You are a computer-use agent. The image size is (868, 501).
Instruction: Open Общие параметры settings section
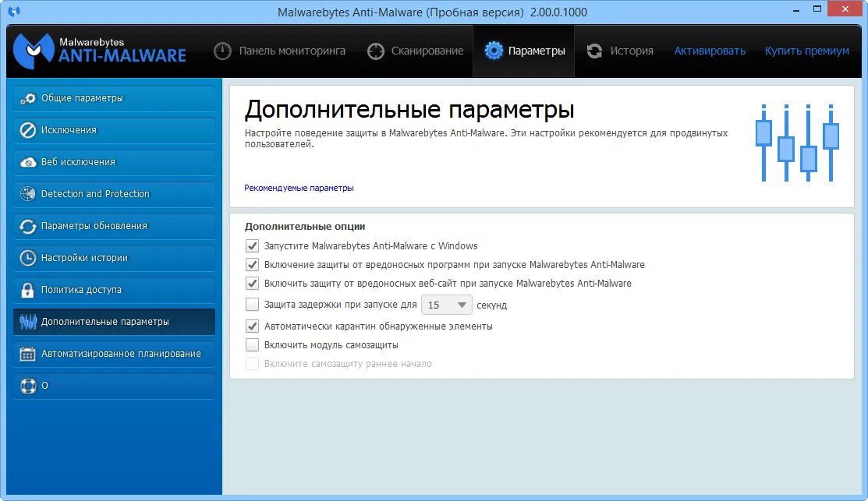[114, 98]
